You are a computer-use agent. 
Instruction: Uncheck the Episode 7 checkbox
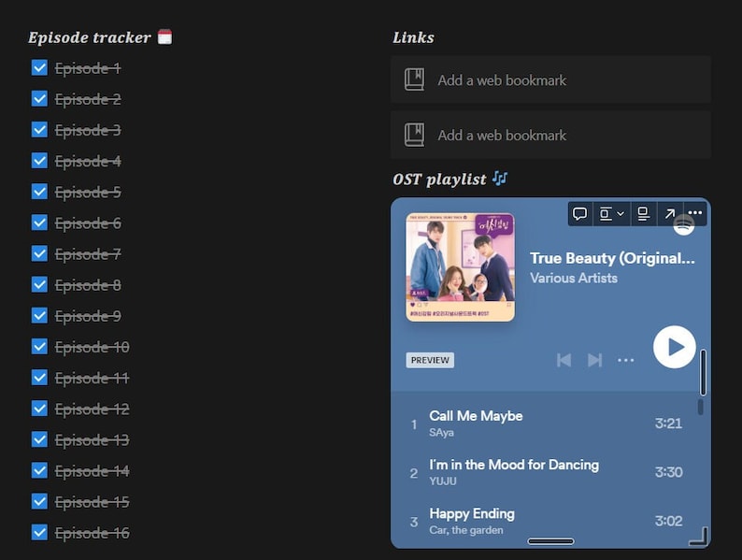pos(39,253)
